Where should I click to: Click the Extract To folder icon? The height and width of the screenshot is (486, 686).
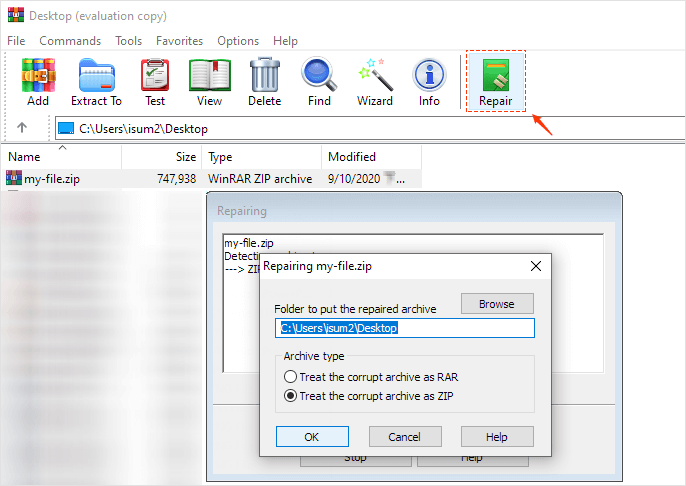coord(96,76)
